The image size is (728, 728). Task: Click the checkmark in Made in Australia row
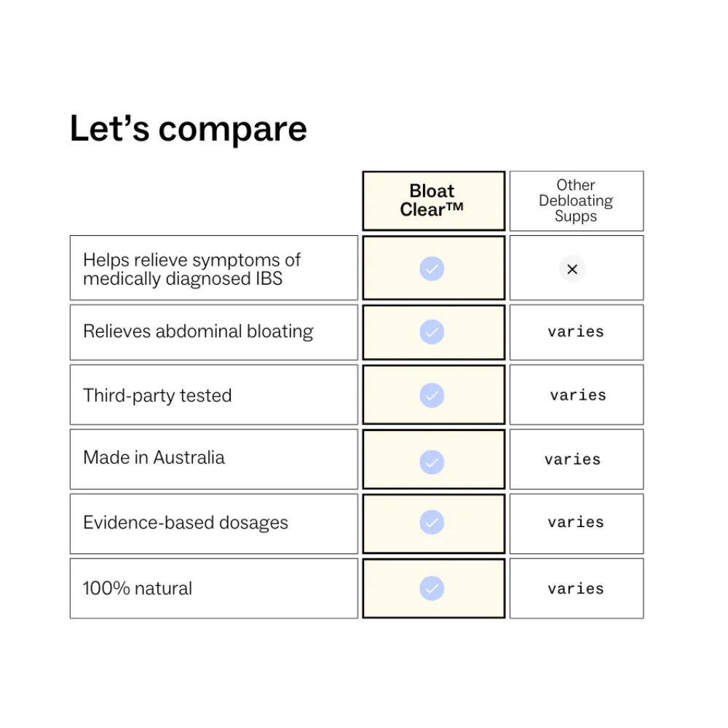[x=432, y=462]
